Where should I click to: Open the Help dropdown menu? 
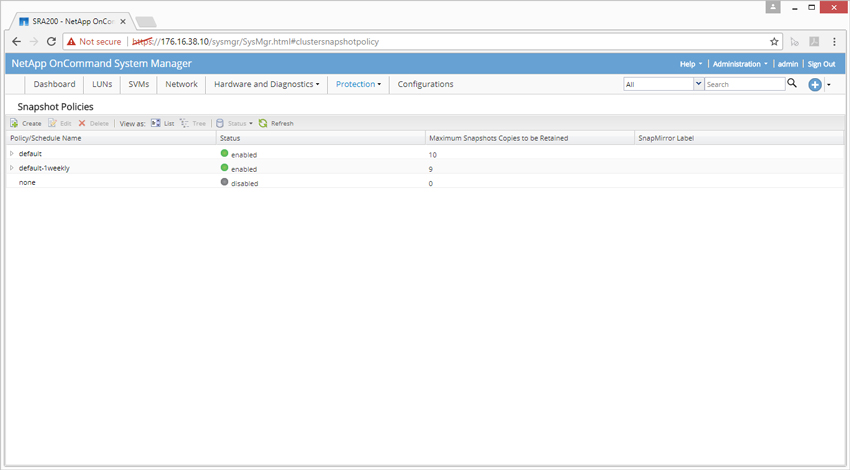[691, 64]
